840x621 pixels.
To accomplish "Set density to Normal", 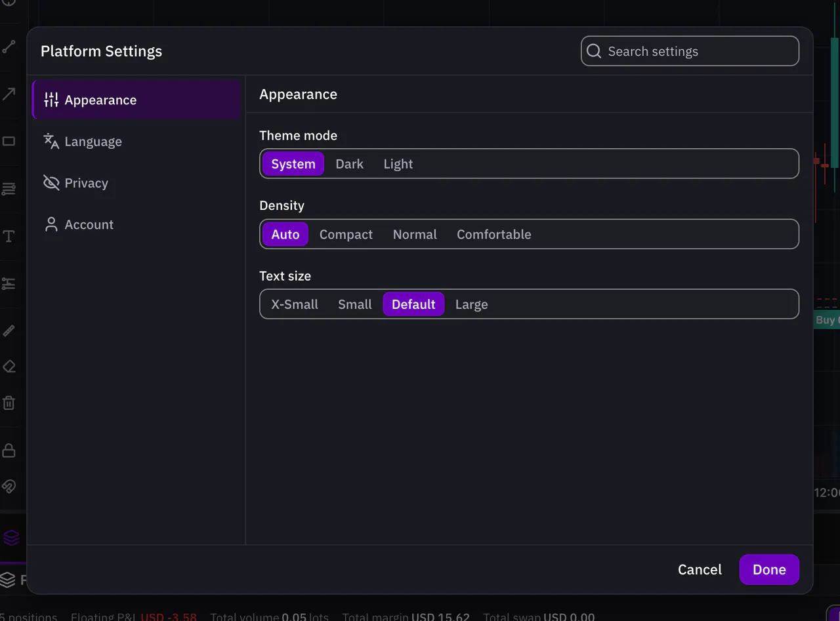I will click(415, 234).
